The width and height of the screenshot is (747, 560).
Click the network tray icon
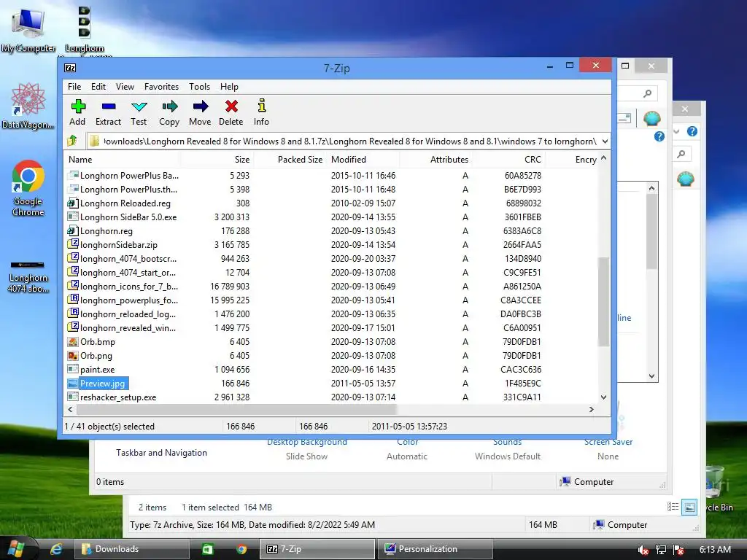tap(661, 550)
